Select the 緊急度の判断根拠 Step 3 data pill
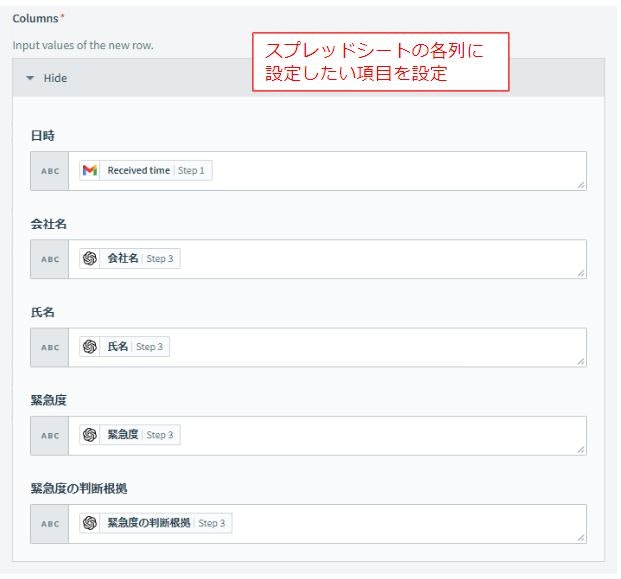The height and width of the screenshot is (579, 621). pos(156,523)
